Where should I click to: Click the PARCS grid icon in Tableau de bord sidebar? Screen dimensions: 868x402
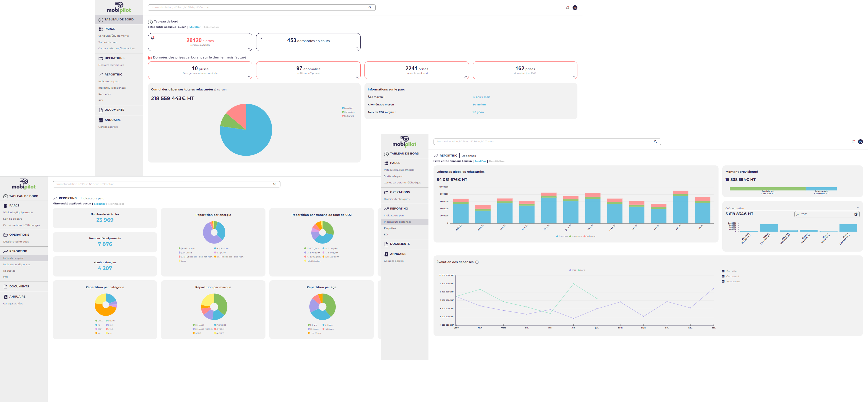pos(101,29)
